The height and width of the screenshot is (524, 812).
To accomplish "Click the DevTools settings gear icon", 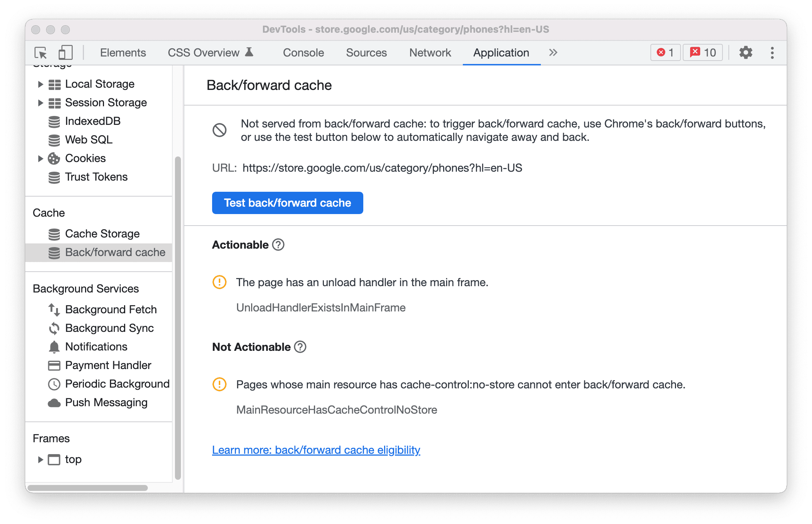I will [744, 53].
